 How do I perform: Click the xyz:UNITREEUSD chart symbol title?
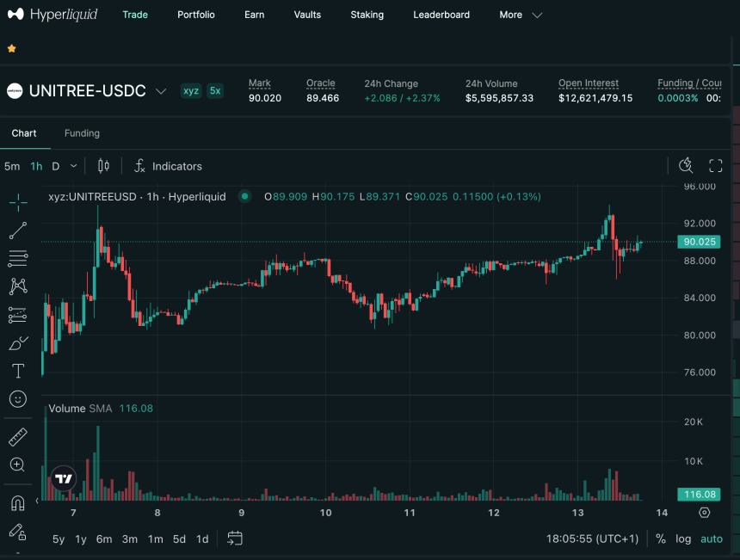pos(137,197)
